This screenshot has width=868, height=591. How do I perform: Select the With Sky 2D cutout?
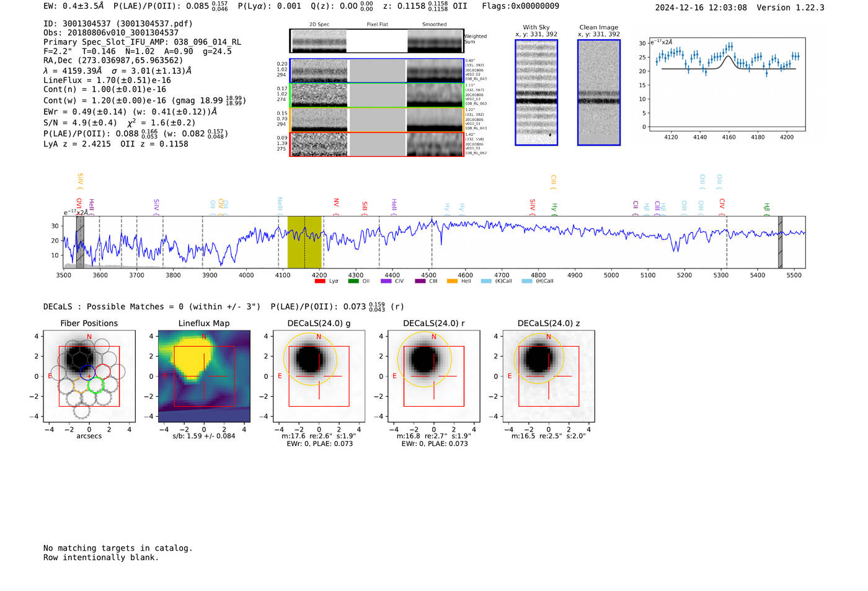536,92
